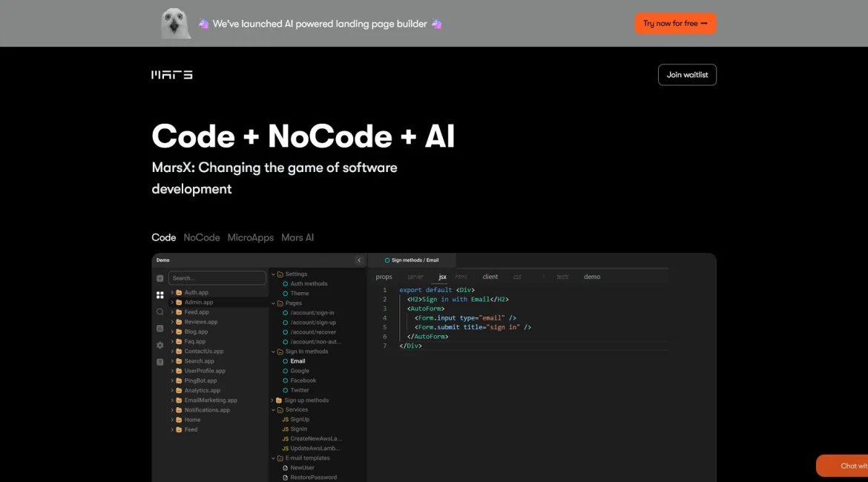
Task: Switch to the Mars AI tab
Action: 297,237
